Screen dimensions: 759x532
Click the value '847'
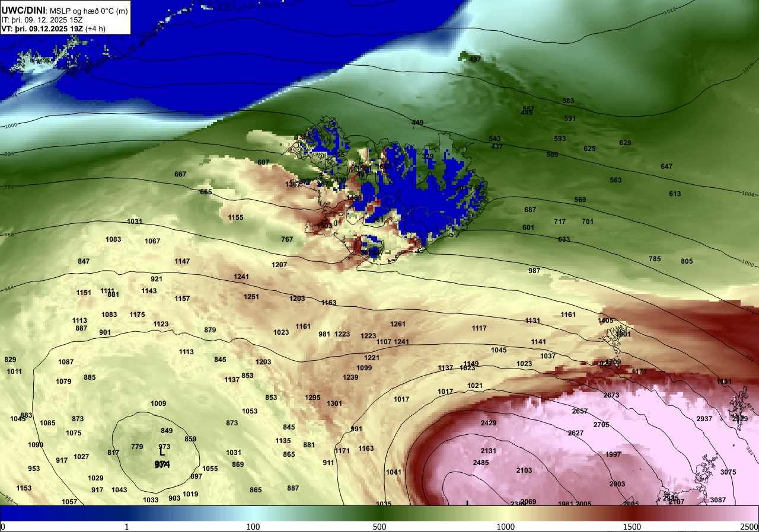[84, 261]
